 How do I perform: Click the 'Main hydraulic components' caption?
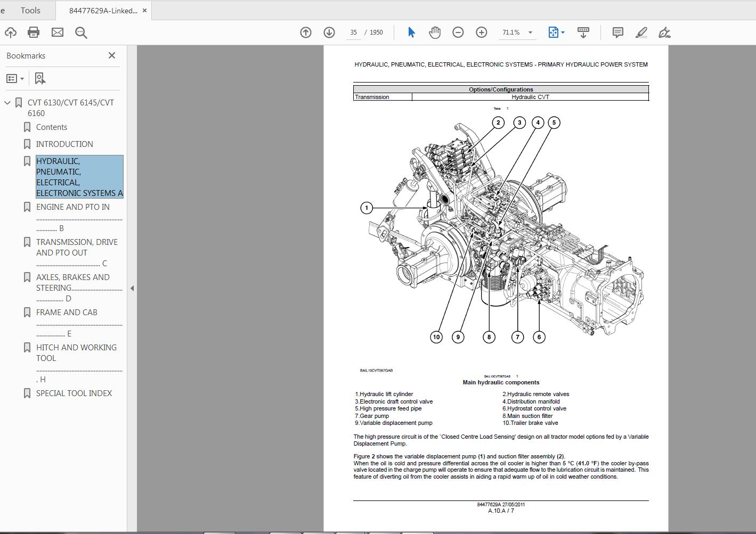point(501,382)
